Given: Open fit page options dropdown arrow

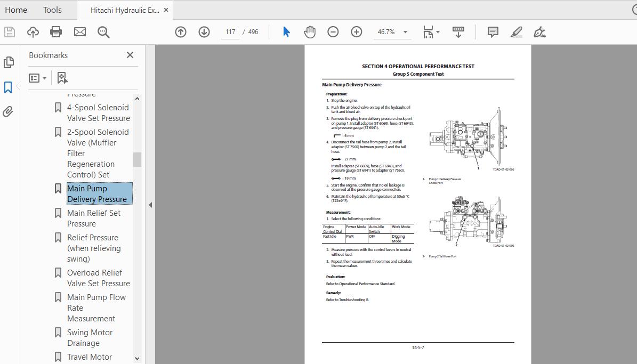Looking at the screenshot, I should [x=438, y=31].
